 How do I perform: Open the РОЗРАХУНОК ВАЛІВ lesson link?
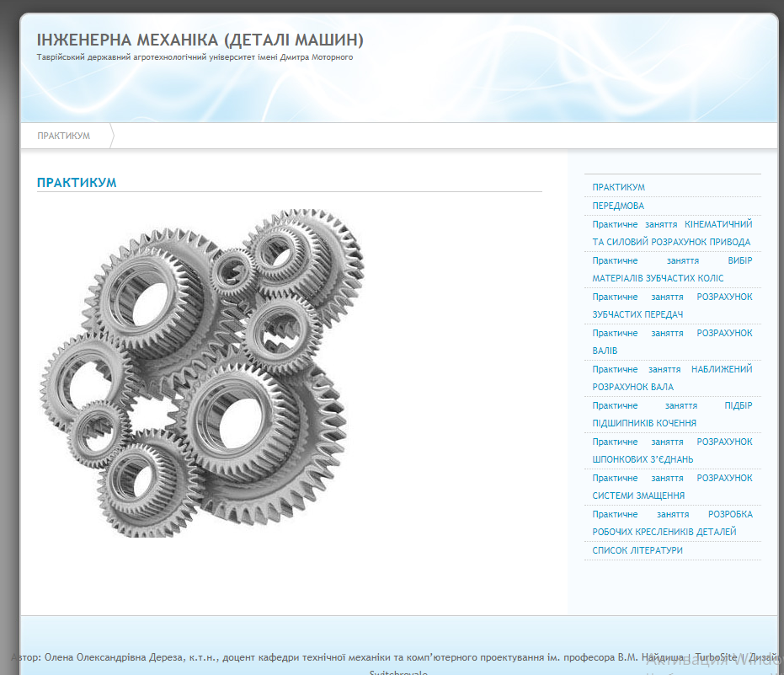tap(672, 342)
